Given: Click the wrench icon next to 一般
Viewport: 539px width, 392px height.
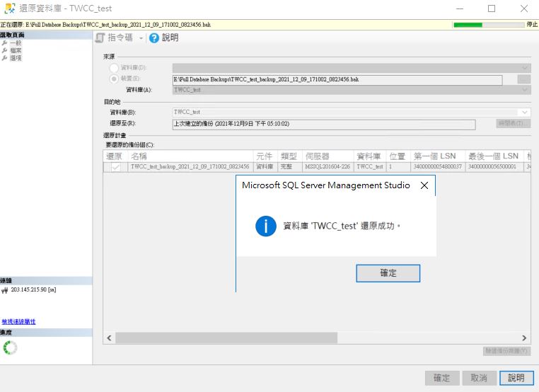Looking at the screenshot, I should tap(4, 43).
